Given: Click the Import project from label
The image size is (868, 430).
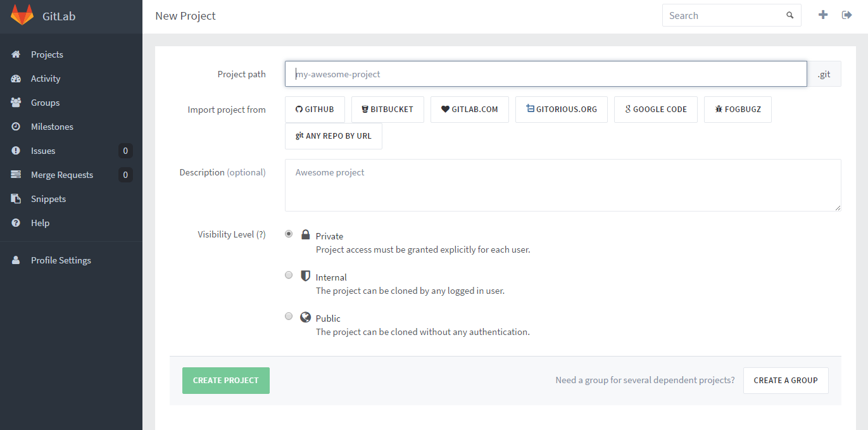Looking at the screenshot, I should click(x=227, y=110).
